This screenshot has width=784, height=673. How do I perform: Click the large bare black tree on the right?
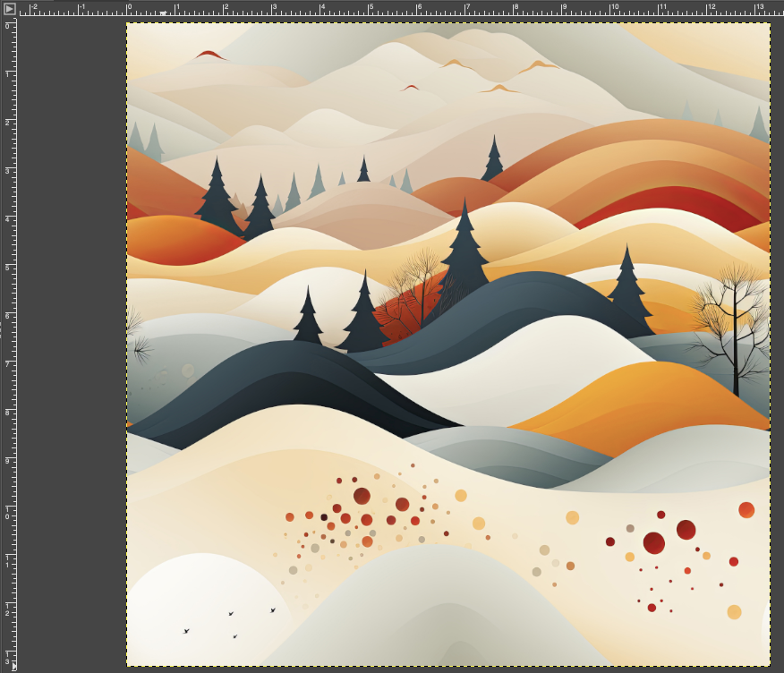(x=735, y=331)
